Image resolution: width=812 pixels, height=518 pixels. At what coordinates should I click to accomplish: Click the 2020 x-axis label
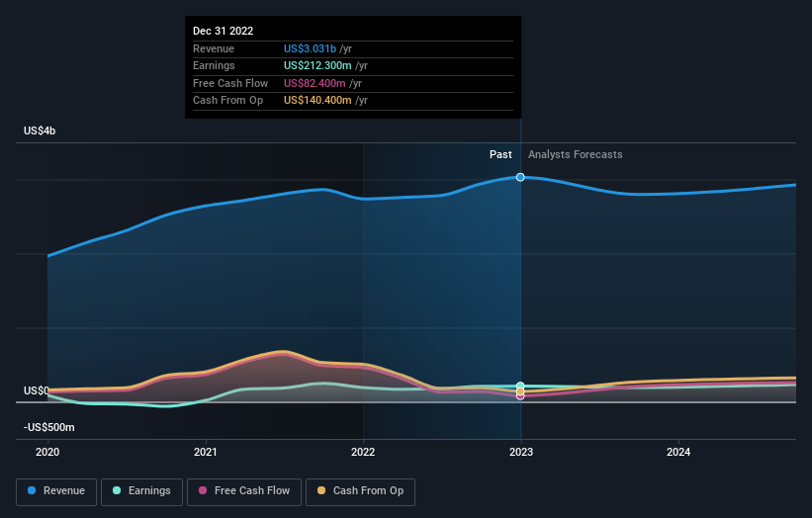click(x=47, y=452)
